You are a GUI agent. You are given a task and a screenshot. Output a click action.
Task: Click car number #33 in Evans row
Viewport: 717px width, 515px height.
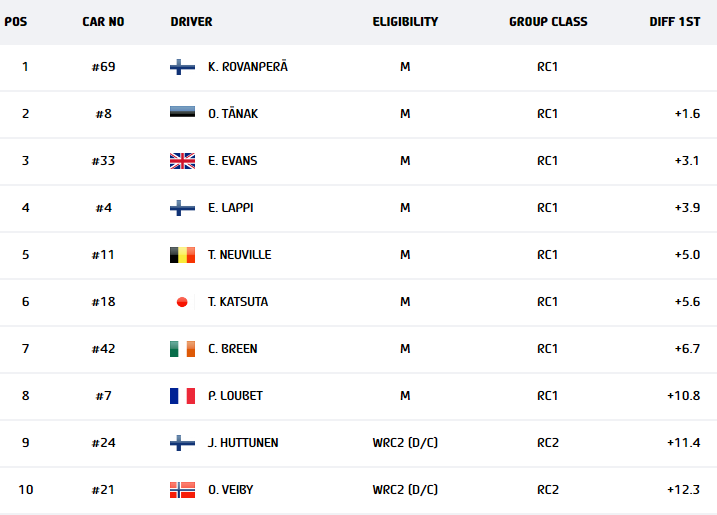pos(103,161)
